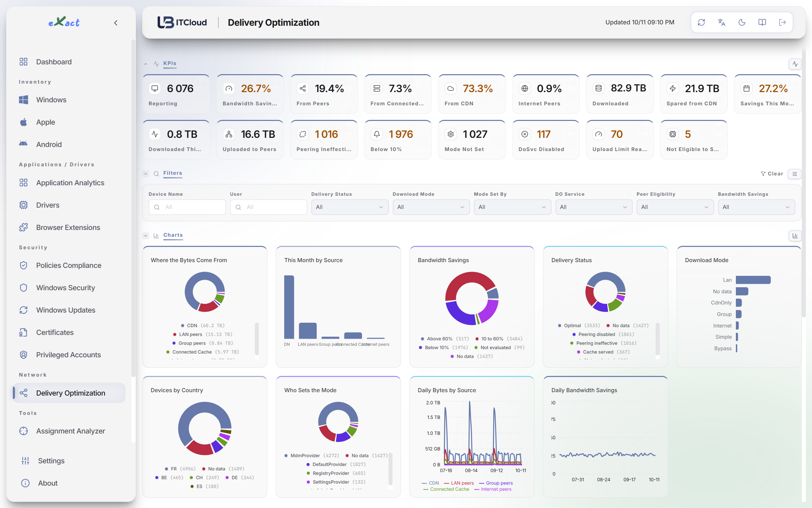Open the Mode Set By dropdown
The height and width of the screenshot is (508, 812).
pyautogui.click(x=512, y=207)
